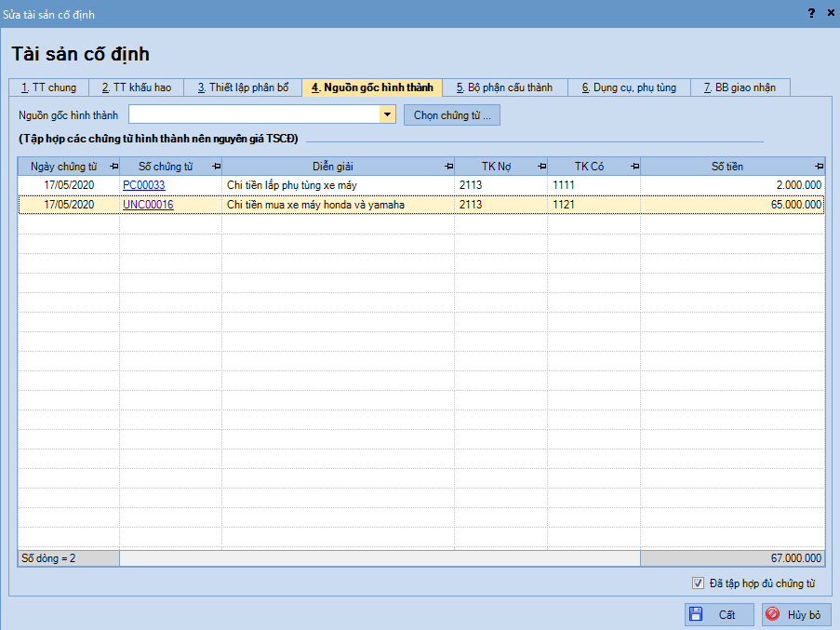Pin the Số chứng từ column
Image resolution: width=840 pixels, height=630 pixels.
click(x=216, y=167)
